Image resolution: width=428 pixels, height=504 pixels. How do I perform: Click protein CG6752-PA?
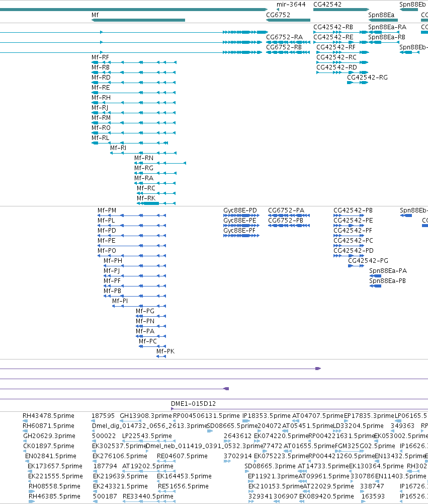point(286,210)
